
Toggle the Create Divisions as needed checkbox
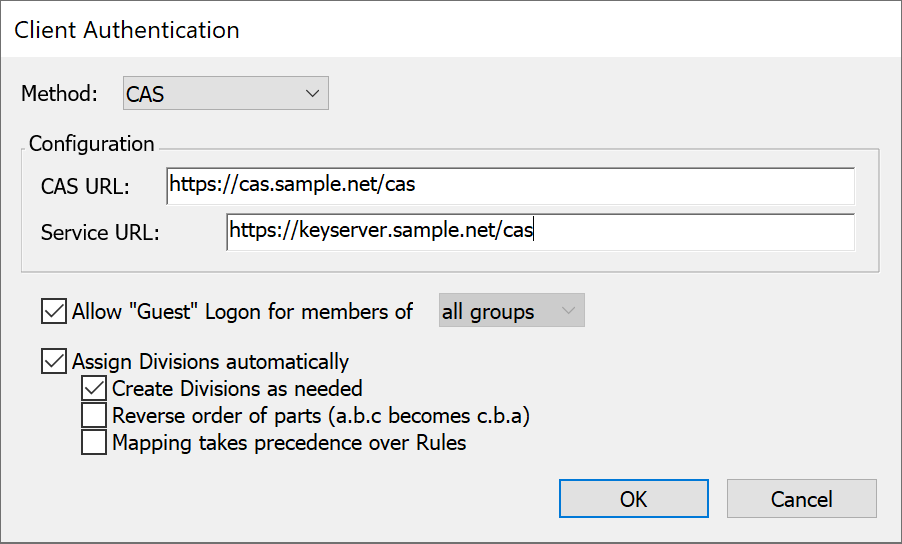(x=94, y=388)
